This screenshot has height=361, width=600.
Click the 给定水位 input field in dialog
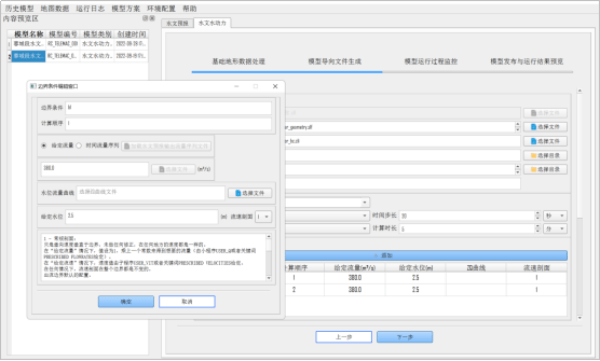click(x=142, y=216)
